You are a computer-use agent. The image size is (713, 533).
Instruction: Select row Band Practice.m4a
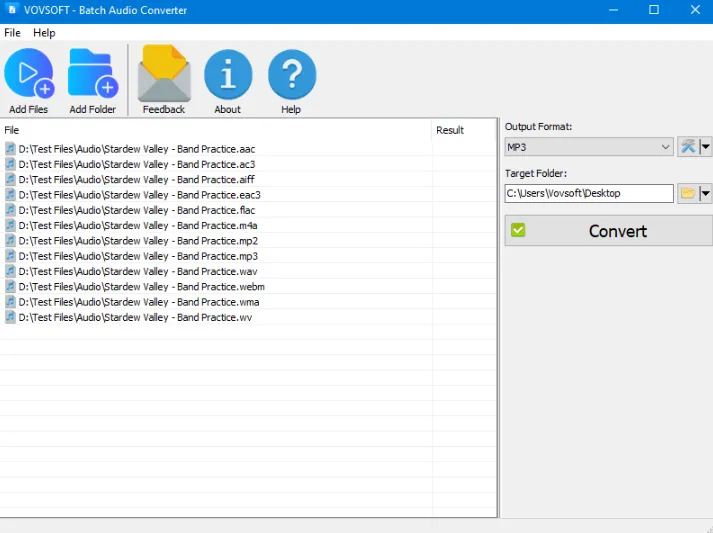(x=248, y=225)
